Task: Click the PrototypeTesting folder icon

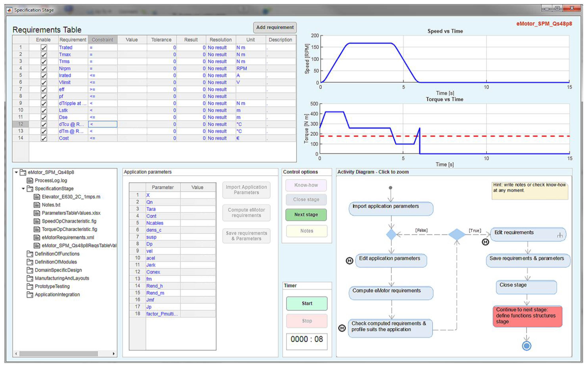Action: tap(30, 286)
